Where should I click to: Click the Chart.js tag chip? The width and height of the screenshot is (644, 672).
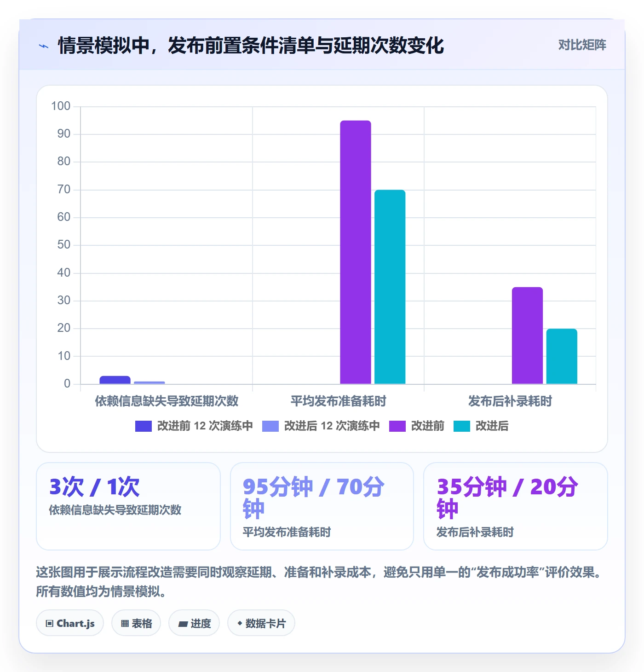[70, 623]
